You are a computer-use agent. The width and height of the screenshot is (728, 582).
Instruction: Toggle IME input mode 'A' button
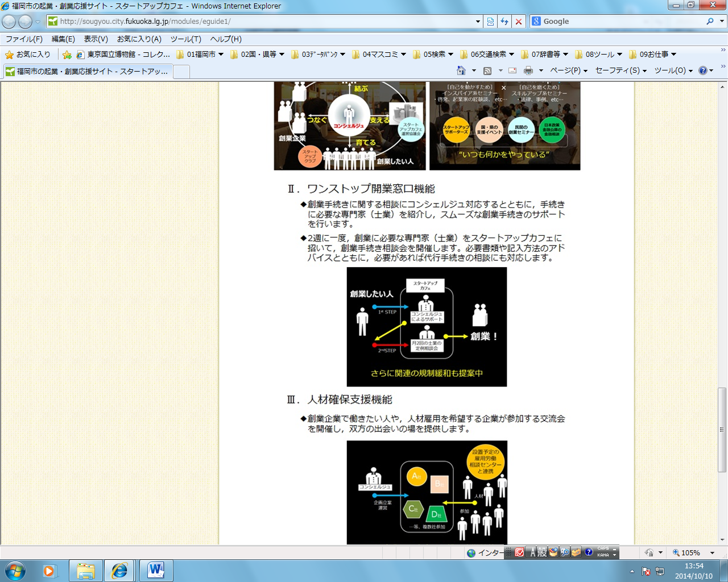533,552
